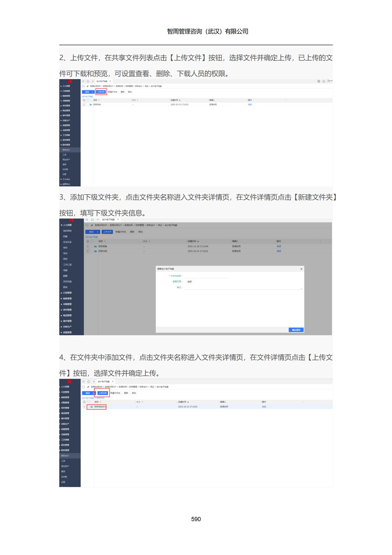Click the folder icon of the 财务报表 row

coord(95,246)
